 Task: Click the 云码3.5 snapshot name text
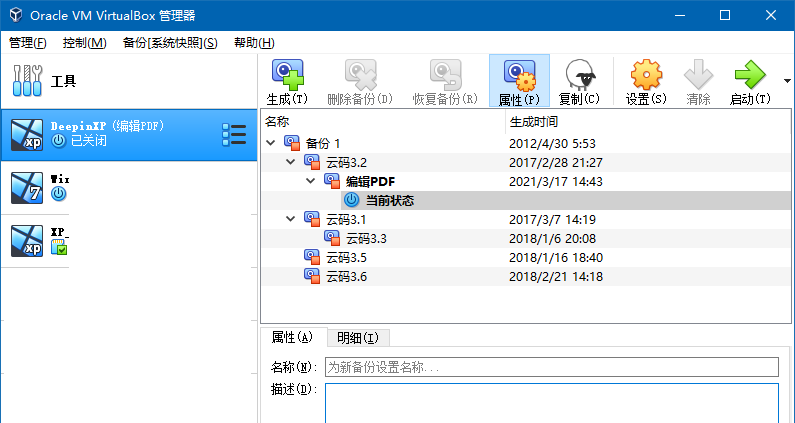click(x=346, y=258)
